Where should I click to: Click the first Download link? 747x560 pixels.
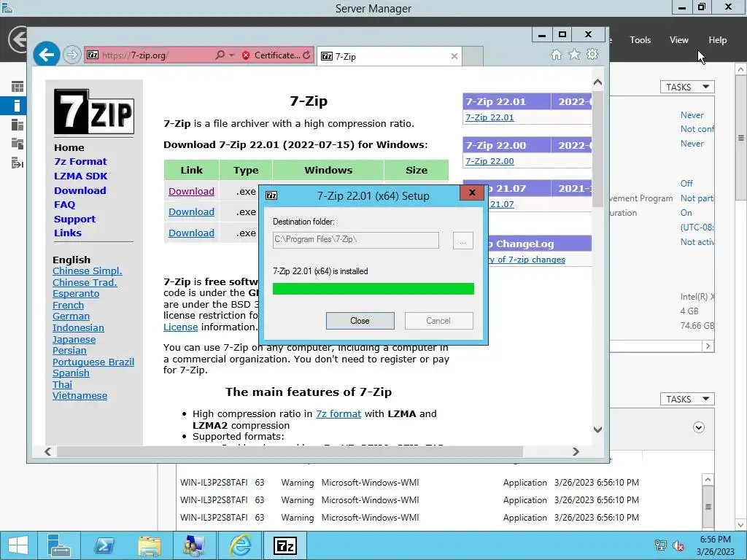pos(191,192)
